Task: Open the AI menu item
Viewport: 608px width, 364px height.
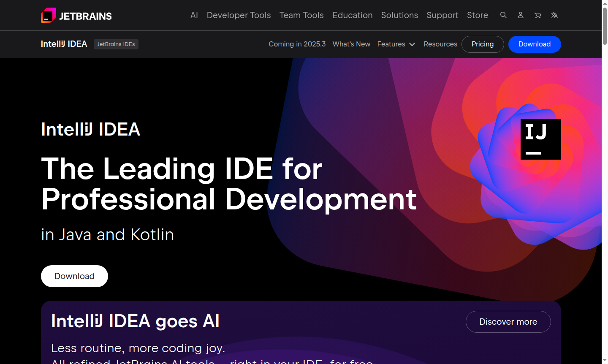Action: point(194,15)
